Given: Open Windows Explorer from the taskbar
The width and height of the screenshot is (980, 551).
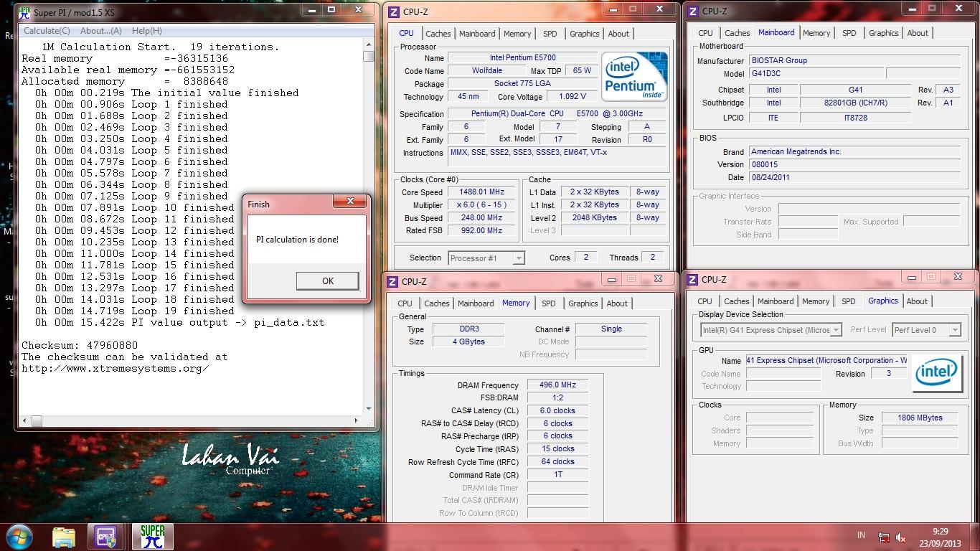Looking at the screenshot, I should pyautogui.click(x=64, y=537).
